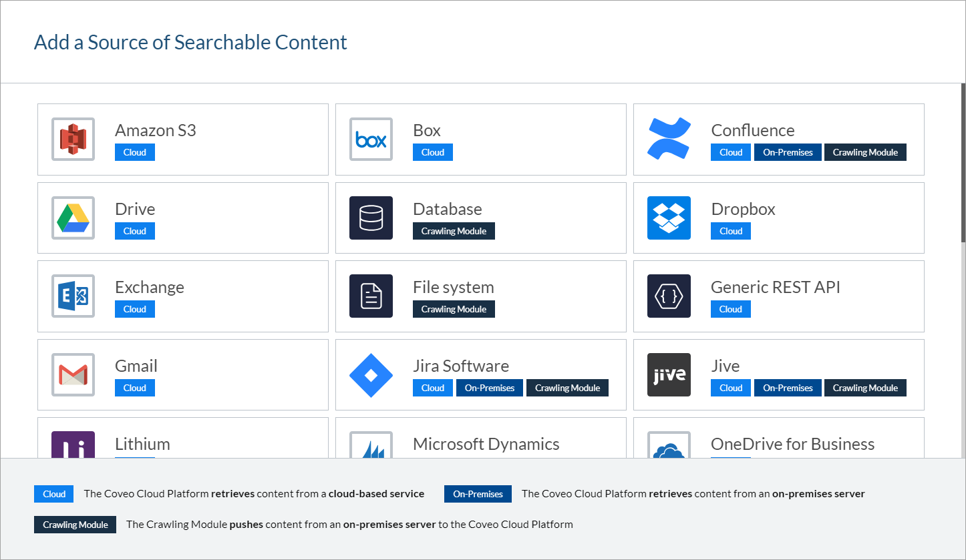Open the Drive source title

coord(135,209)
